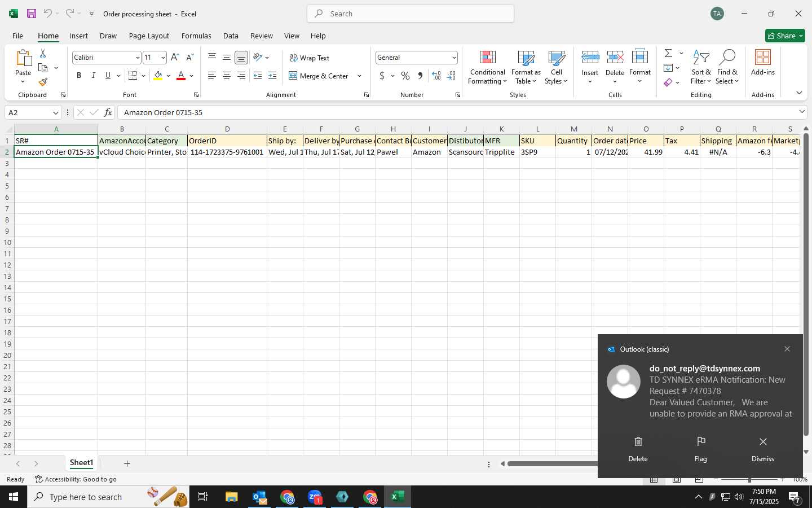Apply accounting dollar format

pos(382,76)
